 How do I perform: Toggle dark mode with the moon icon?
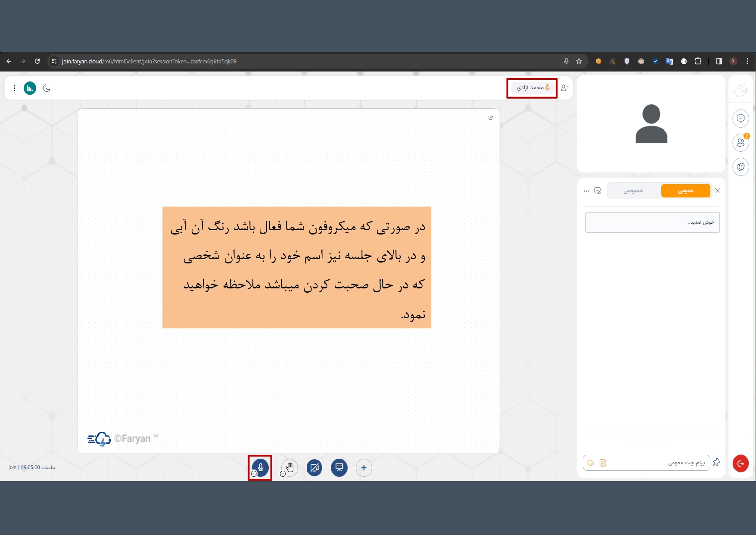click(47, 88)
